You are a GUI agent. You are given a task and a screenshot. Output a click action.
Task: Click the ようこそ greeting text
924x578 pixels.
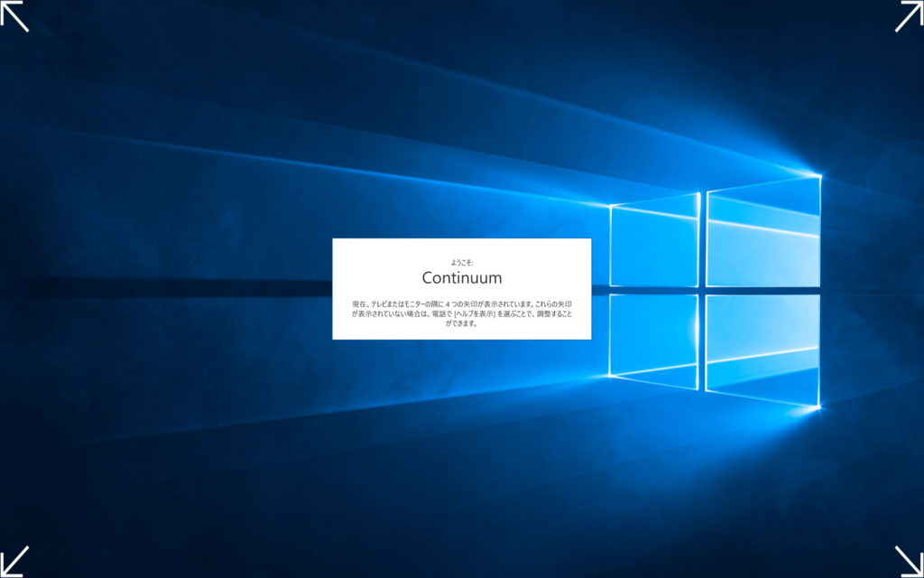pyautogui.click(x=462, y=263)
